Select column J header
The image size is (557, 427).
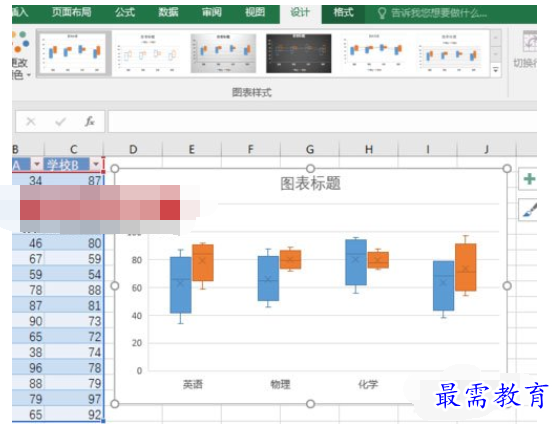(486, 150)
